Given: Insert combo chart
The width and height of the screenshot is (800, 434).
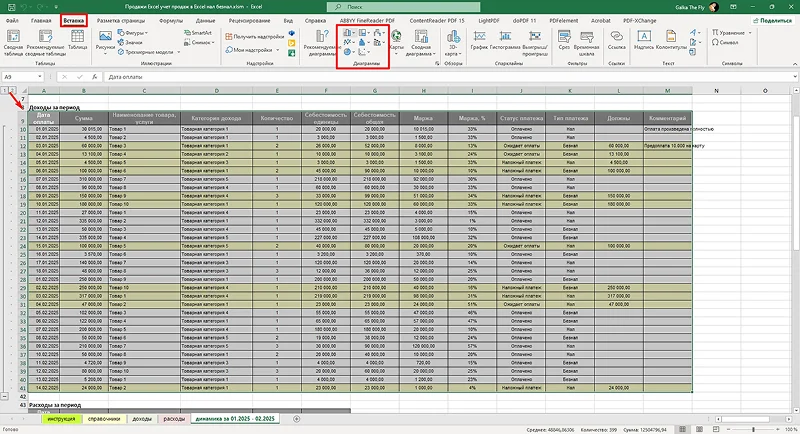Looking at the screenshot, I should 379,42.
